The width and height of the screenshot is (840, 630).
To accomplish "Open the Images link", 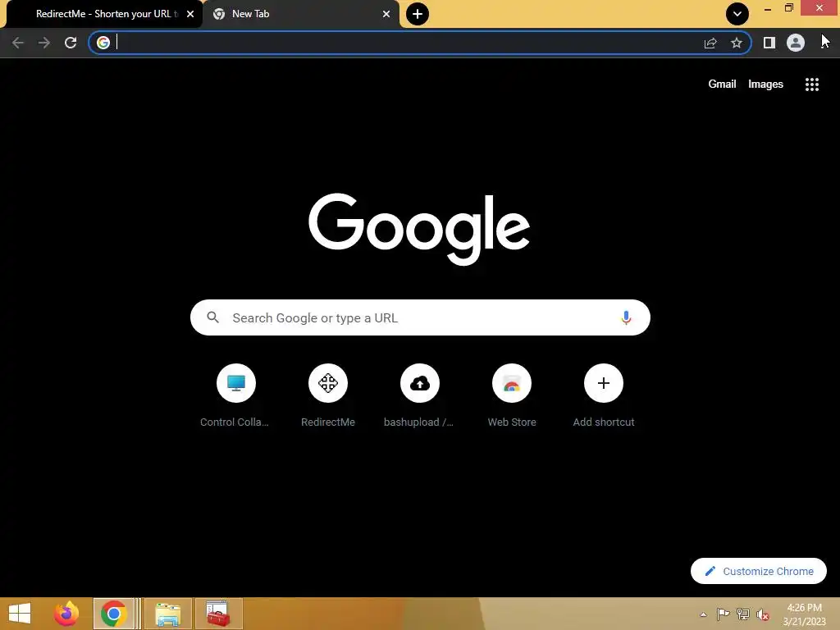I will (x=765, y=84).
